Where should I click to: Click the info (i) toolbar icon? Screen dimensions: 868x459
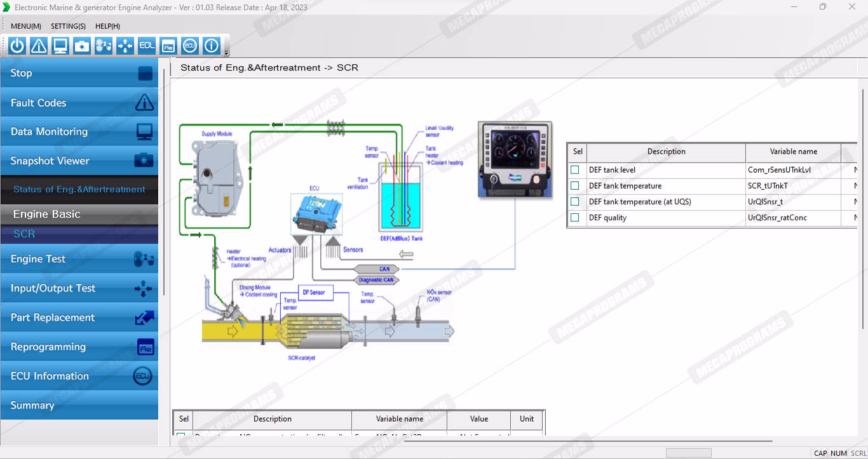click(x=211, y=46)
